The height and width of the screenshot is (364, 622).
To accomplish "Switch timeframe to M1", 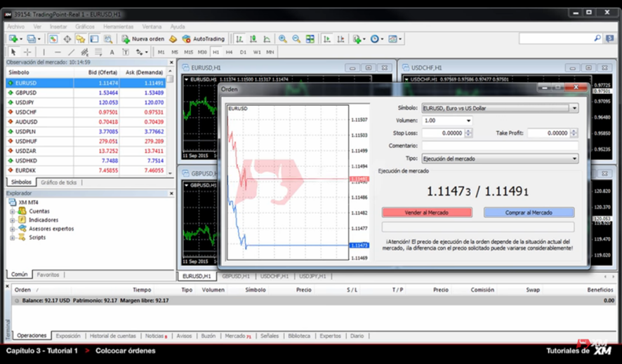I will [161, 52].
